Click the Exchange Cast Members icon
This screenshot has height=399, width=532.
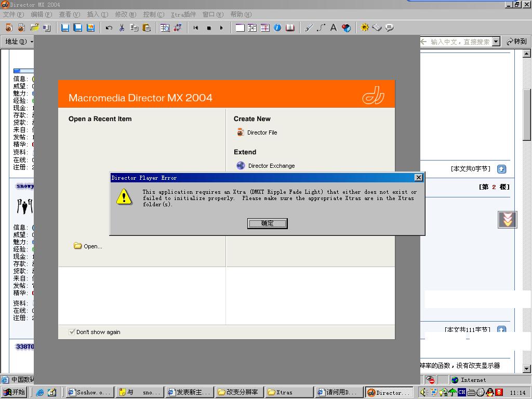(x=178, y=28)
